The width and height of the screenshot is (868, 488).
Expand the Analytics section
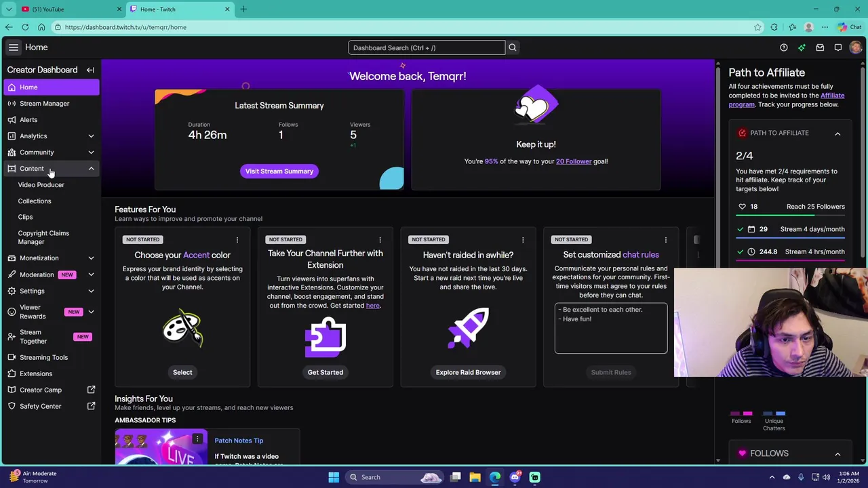(x=91, y=136)
